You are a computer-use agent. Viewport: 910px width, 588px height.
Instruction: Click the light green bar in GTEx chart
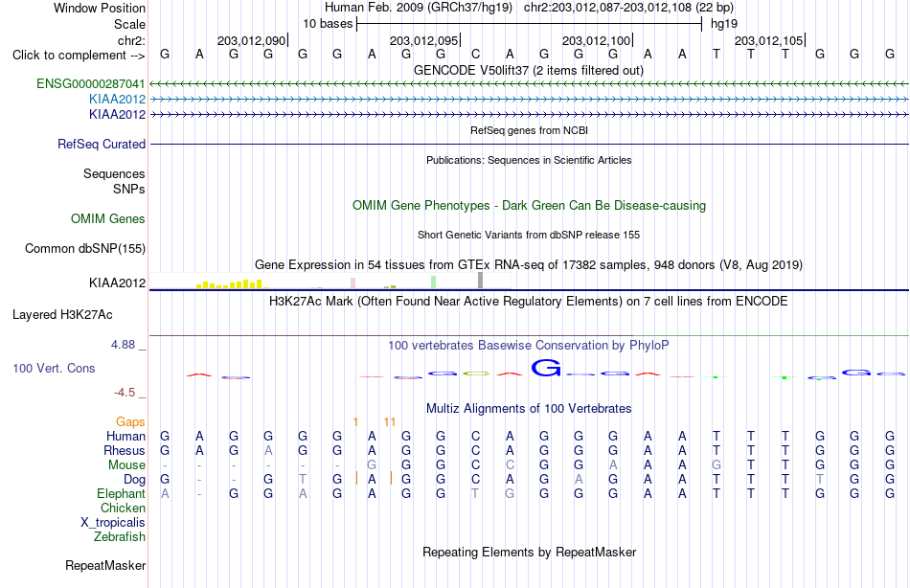[434, 283]
